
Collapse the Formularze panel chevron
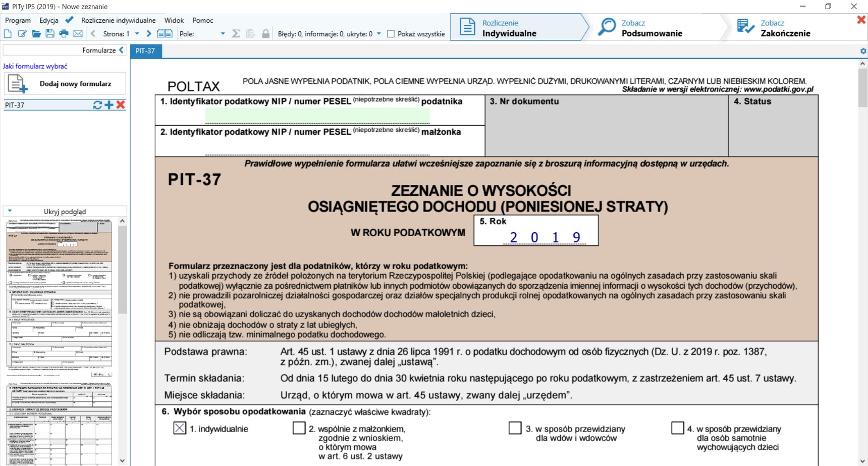click(x=121, y=50)
